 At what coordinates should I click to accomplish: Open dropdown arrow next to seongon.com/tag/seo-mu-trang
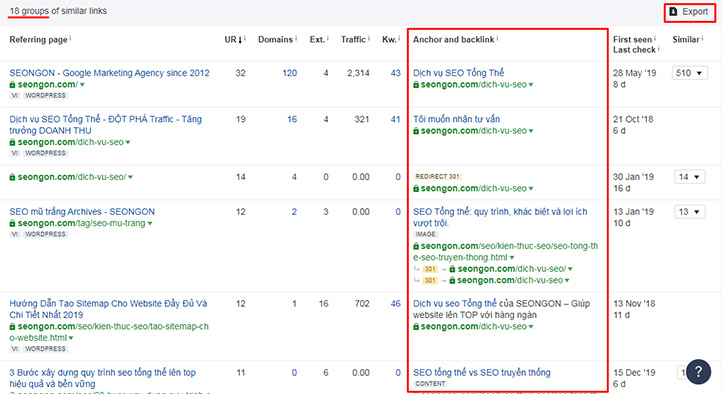150,224
